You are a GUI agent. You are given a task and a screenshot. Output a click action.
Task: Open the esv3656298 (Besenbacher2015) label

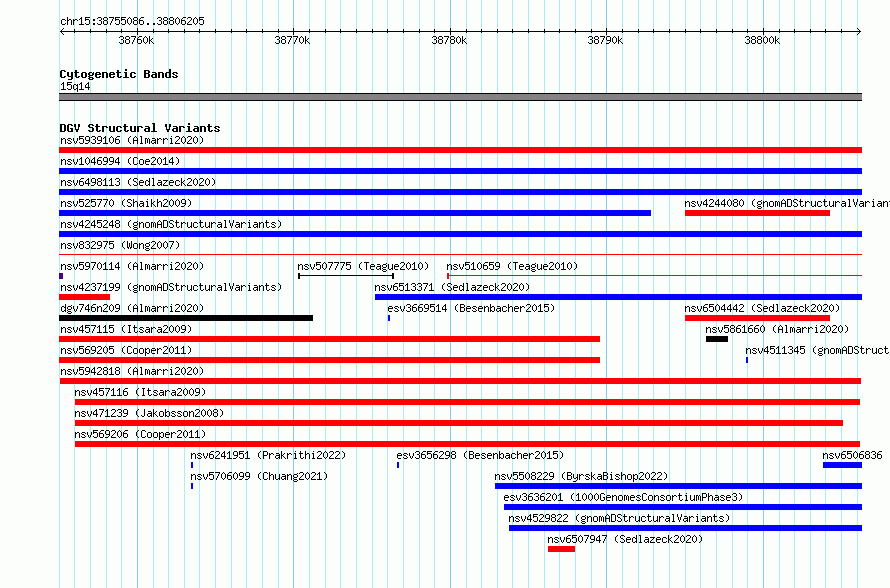pyautogui.click(x=480, y=455)
